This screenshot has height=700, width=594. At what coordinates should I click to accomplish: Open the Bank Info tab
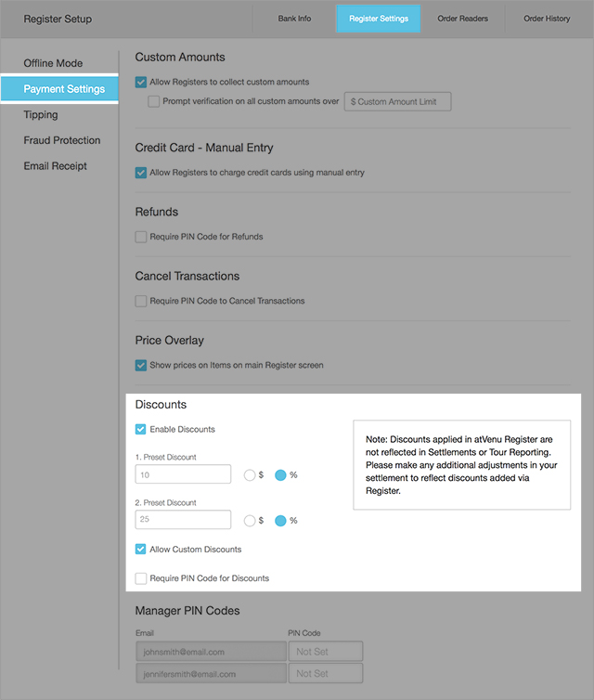click(x=294, y=19)
